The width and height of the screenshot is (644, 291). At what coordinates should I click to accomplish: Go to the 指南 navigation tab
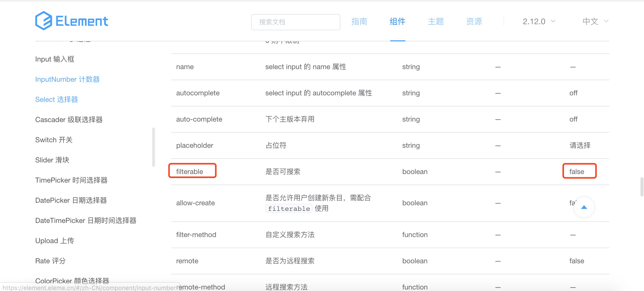[x=359, y=21]
